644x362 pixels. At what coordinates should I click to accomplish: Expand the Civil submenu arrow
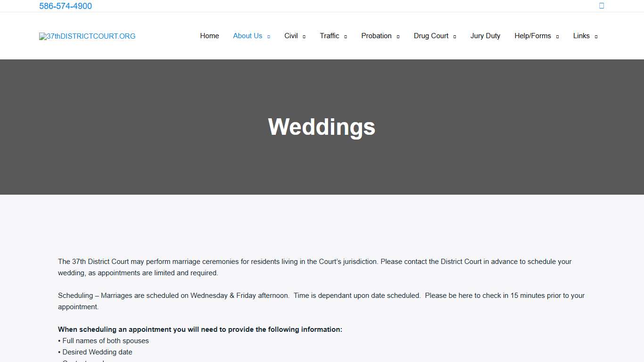[x=304, y=36]
